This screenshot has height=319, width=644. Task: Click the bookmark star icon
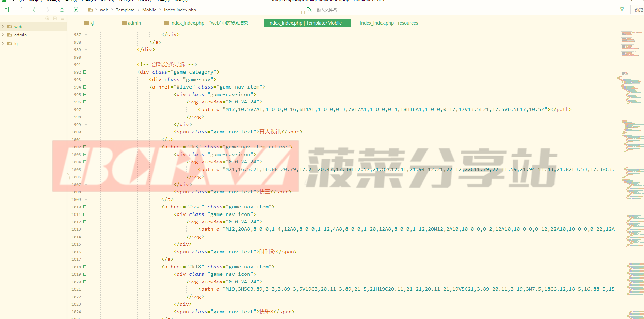click(62, 10)
